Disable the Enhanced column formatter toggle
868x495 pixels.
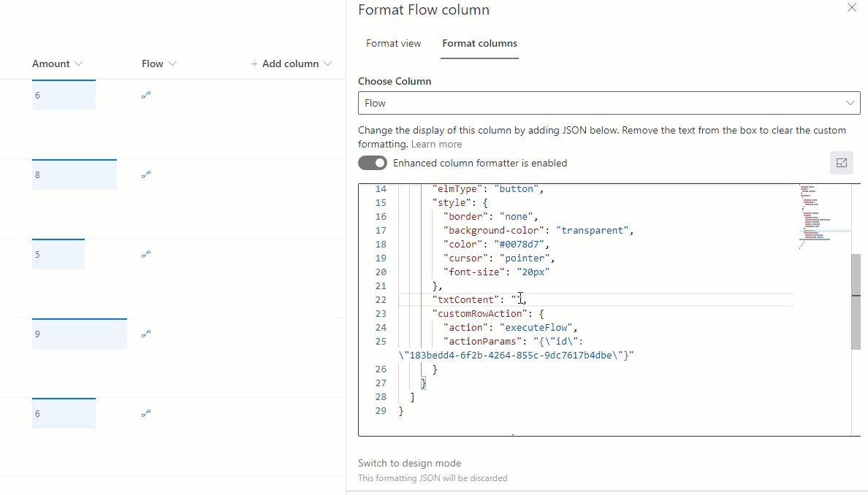tap(372, 163)
